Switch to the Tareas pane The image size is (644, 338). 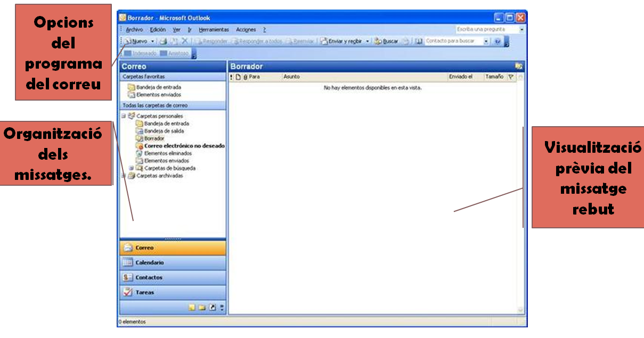point(173,293)
